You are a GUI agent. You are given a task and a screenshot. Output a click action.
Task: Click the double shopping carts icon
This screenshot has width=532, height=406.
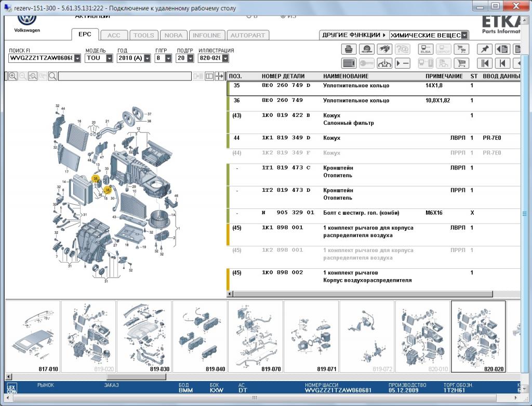(x=461, y=49)
